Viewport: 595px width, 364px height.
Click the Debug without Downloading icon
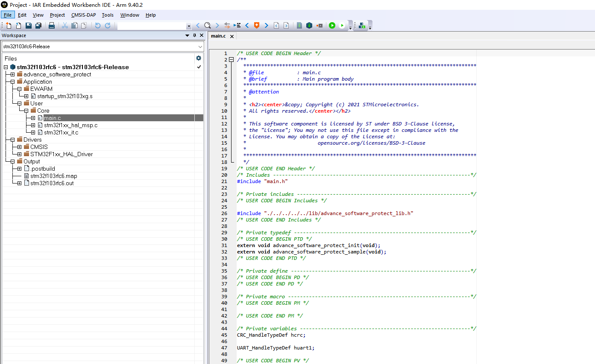[342, 26]
